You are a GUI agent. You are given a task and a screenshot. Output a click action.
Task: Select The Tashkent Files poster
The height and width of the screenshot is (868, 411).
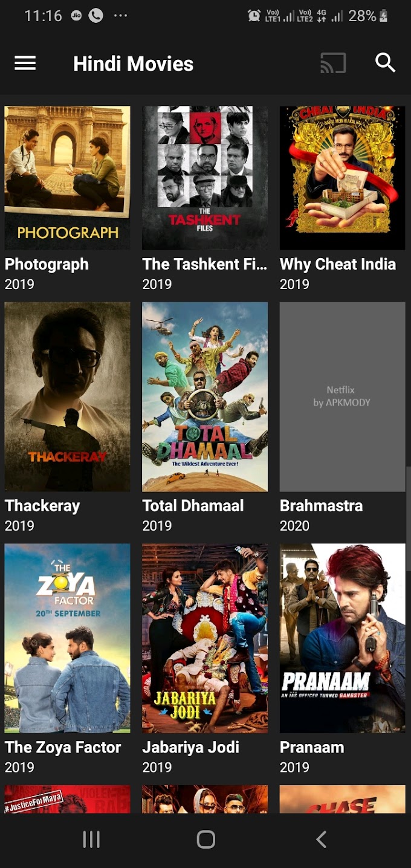tap(205, 178)
